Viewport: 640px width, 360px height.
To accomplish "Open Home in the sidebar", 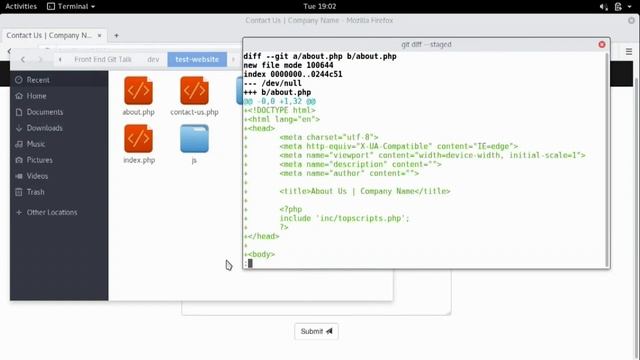I will [59, 96].
